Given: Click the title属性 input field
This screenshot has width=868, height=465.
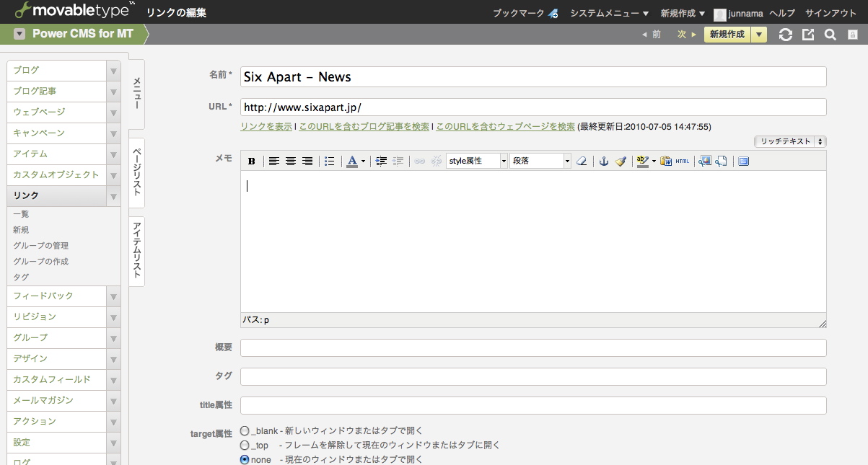Looking at the screenshot, I should tap(533, 406).
